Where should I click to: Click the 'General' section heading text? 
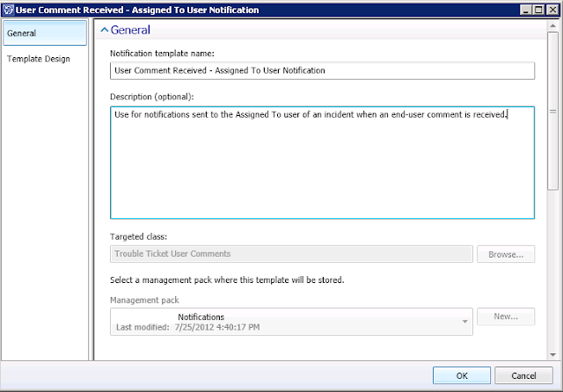tap(130, 30)
